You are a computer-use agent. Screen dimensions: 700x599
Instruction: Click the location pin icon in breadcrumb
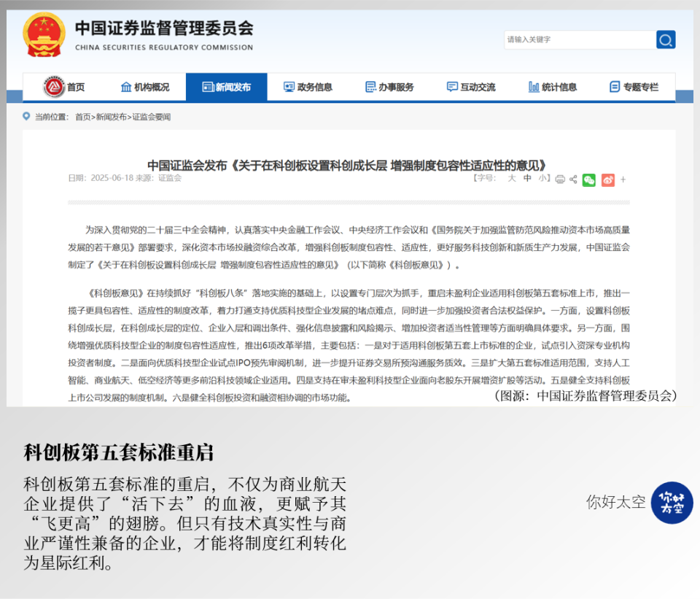(26, 117)
